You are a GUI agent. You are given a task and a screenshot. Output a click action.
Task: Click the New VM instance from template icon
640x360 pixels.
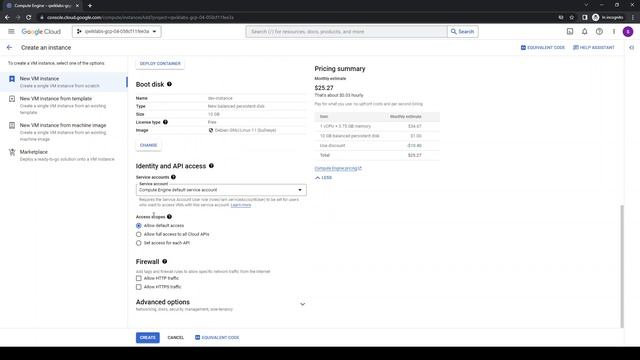(x=12, y=99)
